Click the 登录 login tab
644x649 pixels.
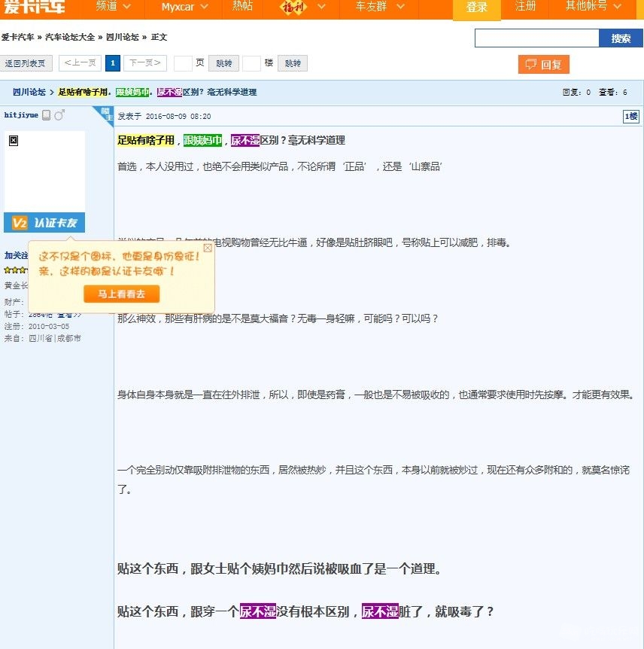(477, 8)
